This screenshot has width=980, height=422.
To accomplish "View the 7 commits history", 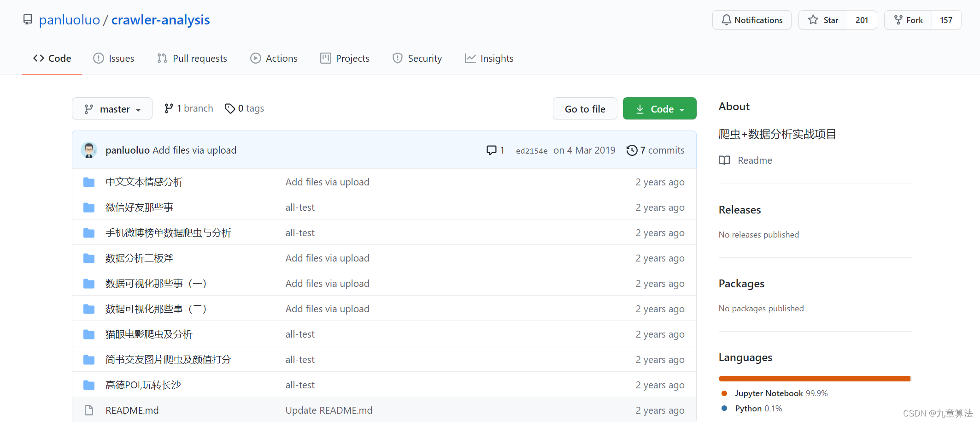I will [x=656, y=150].
